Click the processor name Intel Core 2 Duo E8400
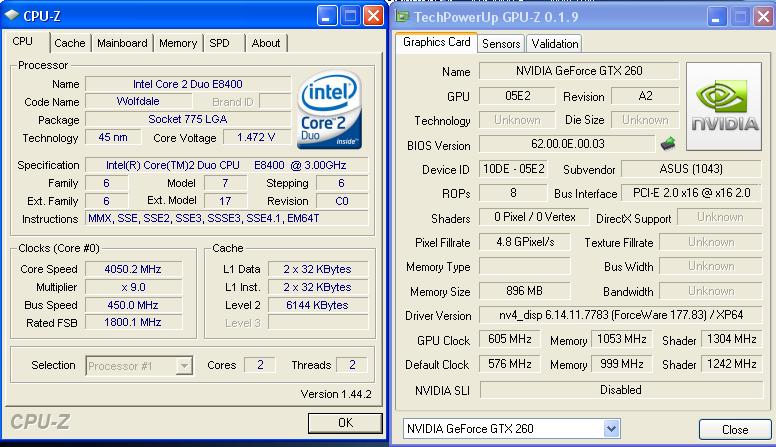Screen dimensions: 776x447 pyautogui.click(x=188, y=84)
